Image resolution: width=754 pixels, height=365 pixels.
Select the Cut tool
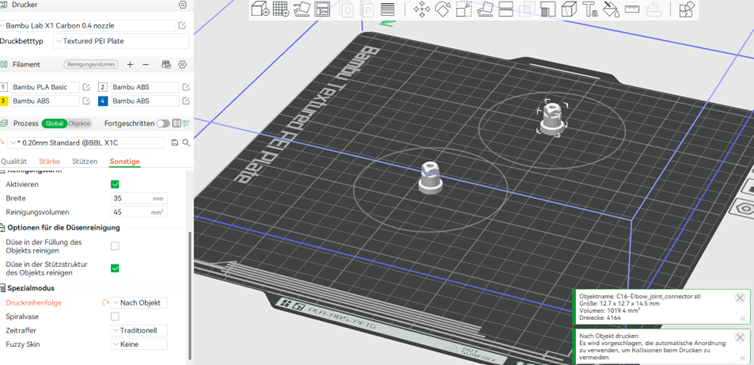point(505,9)
